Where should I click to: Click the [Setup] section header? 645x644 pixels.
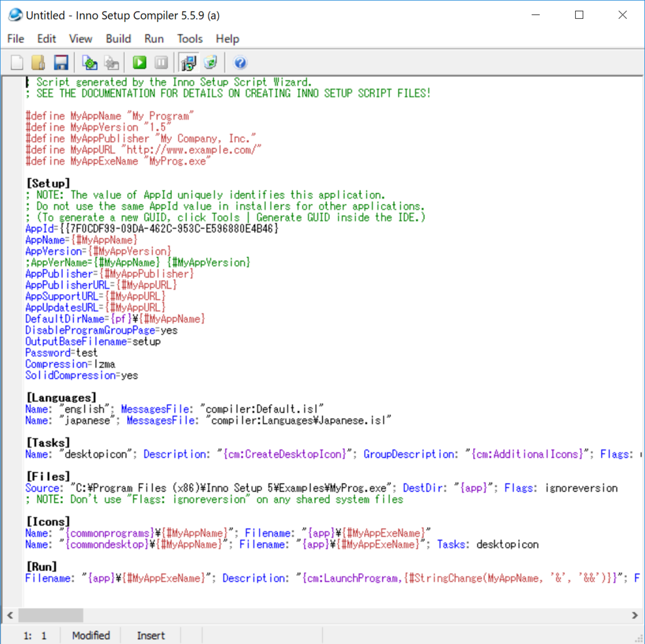pyautogui.click(x=48, y=183)
